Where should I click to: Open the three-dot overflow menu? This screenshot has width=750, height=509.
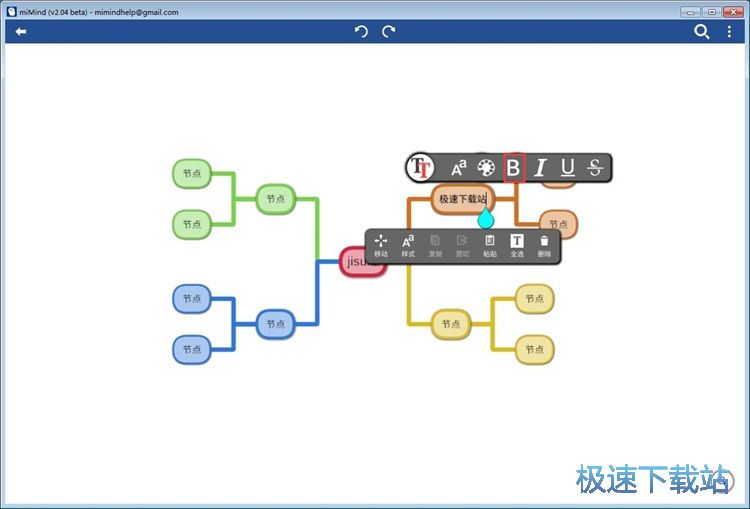(729, 32)
